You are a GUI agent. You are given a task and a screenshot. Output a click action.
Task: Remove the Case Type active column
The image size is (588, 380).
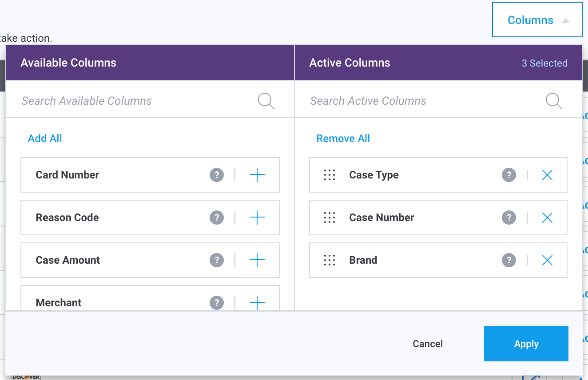click(x=547, y=175)
